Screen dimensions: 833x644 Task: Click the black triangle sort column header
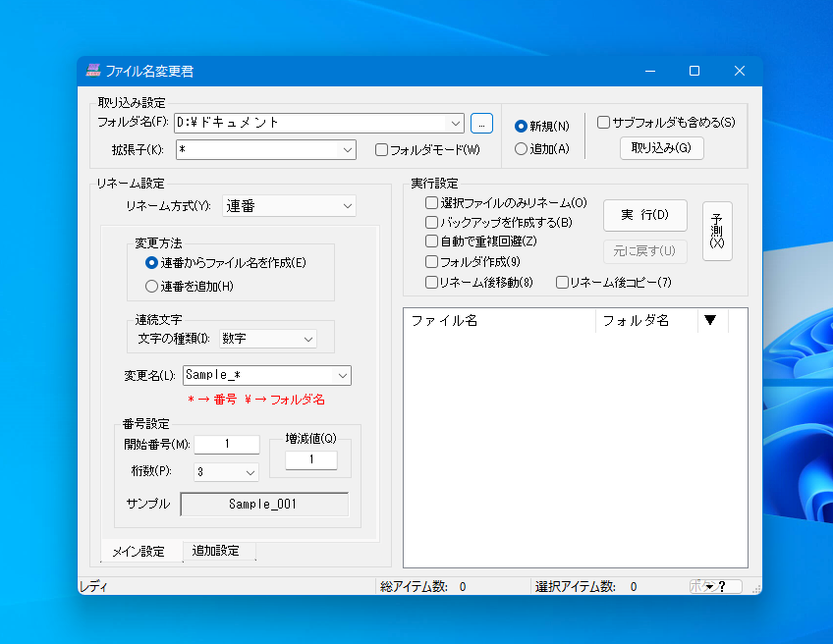[710, 320]
